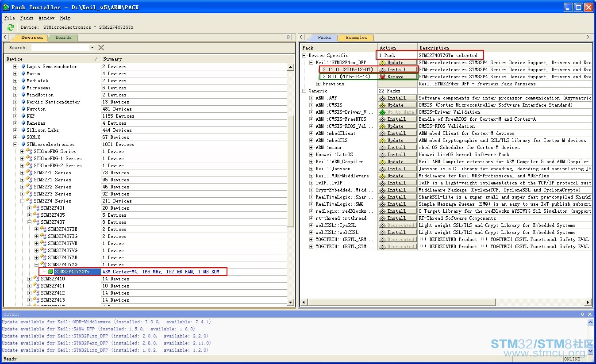Click the STMicroelectronics vendor icon

tap(23, 144)
